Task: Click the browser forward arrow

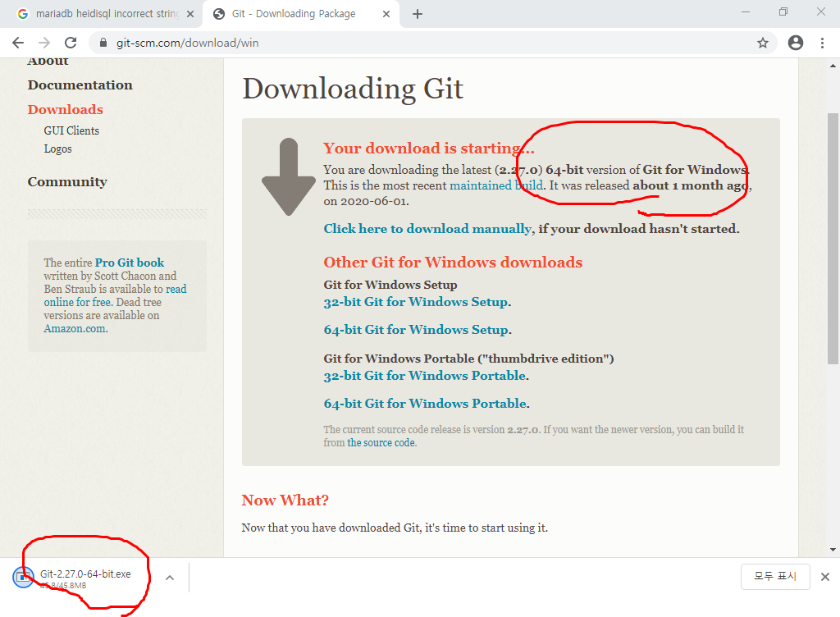Action: tap(44, 43)
